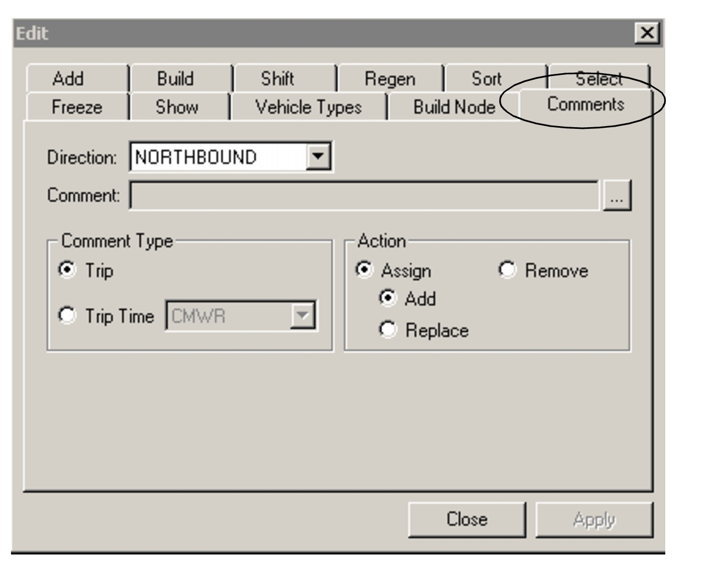Open the Regen tab
The height and width of the screenshot is (582, 728).
point(391,79)
